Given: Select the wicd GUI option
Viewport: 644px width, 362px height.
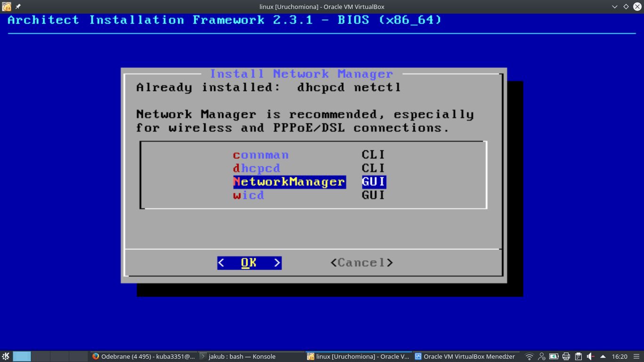Looking at the screenshot, I should pos(309,195).
